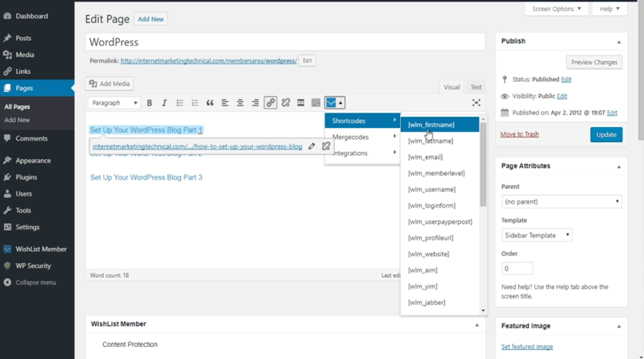
Task: Open the Paragraph format dropdown
Action: (x=114, y=103)
